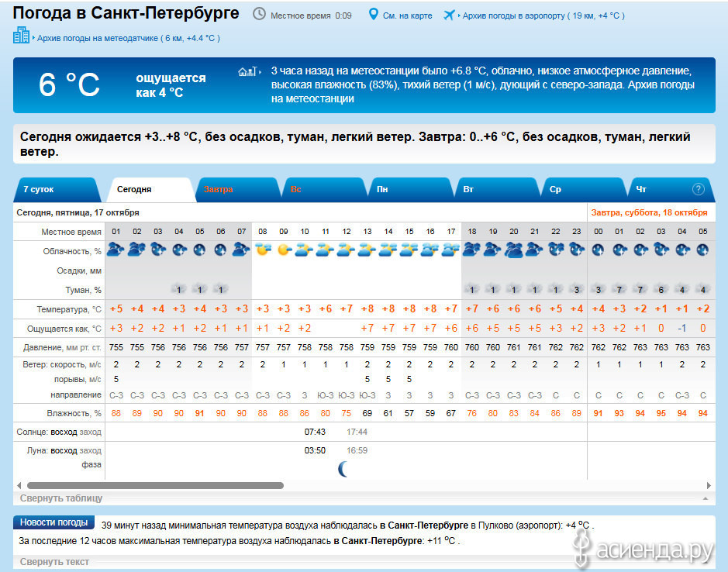Switch to the Завтра tab
The width and height of the screenshot is (728, 572).
tap(219, 189)
